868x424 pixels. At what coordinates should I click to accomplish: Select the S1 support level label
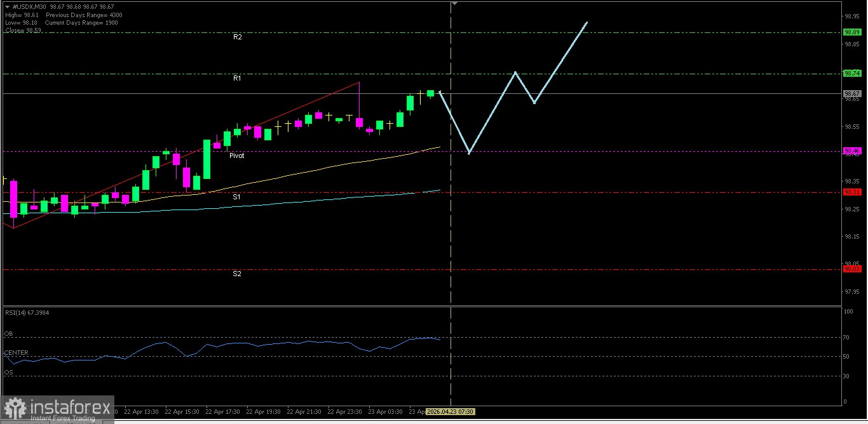236,197
